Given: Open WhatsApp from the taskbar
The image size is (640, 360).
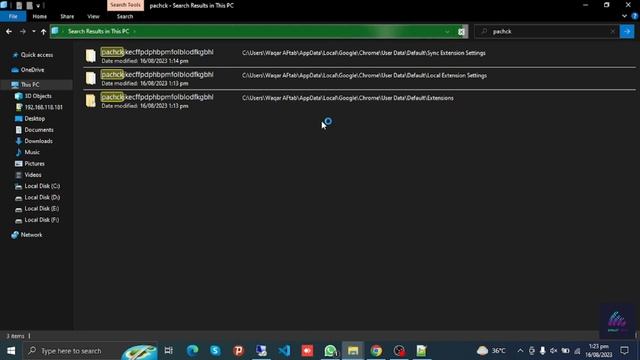Looking at the screenshot, I should [330, 351].
